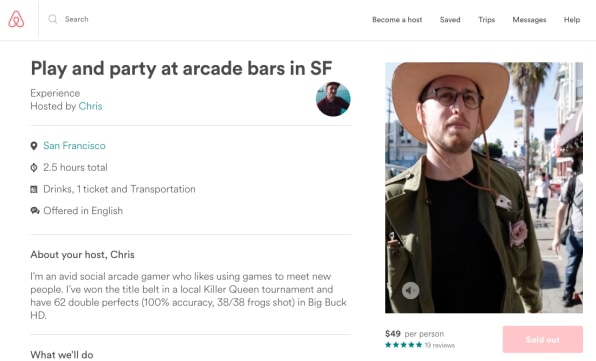Open the Trips menu item

click(x=487, y=20)
